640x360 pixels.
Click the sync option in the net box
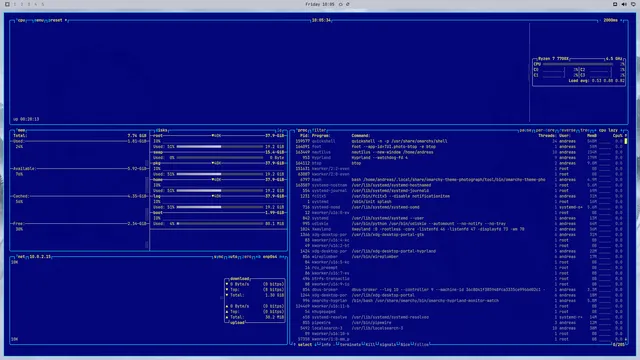pyautogui.click(x=218, y=257)
